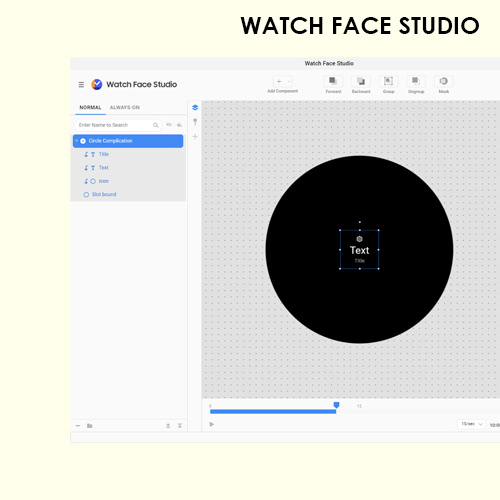Click the search magnifier icon
500x500 pixels.
click(x=156, y=125)
